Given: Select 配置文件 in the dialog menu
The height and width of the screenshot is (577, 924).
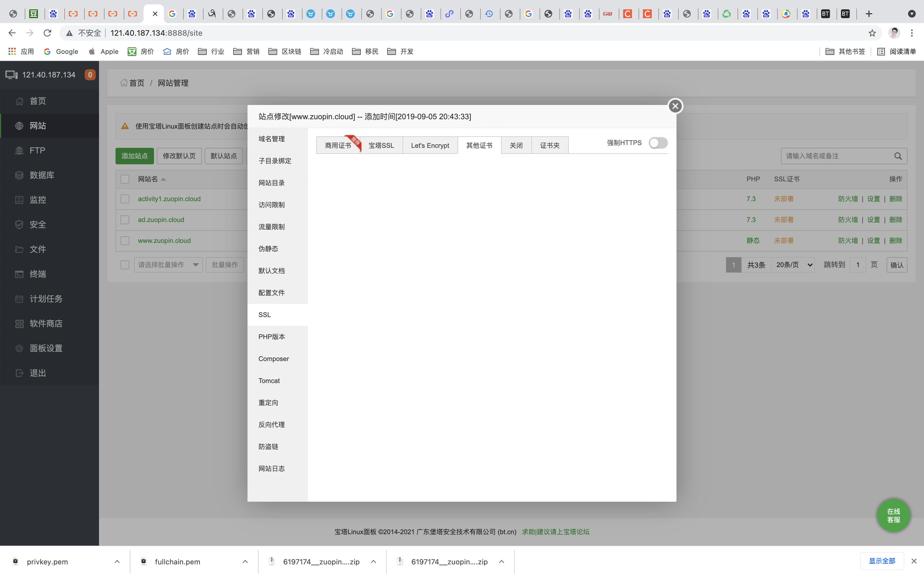Looking at the screenshot, I should point(271,293).
